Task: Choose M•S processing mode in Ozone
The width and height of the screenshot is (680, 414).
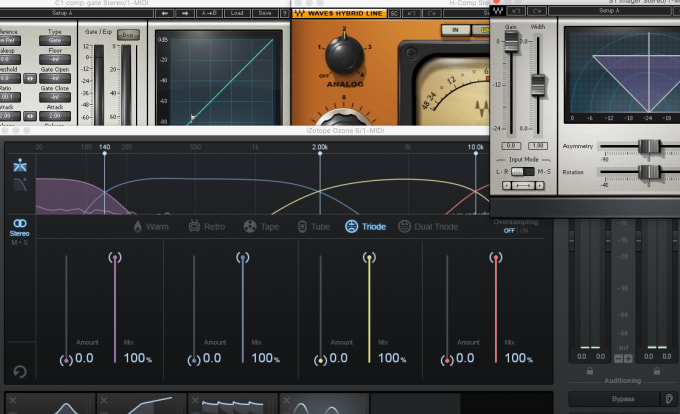Action: pyautogui.click(x=20, y=242)
